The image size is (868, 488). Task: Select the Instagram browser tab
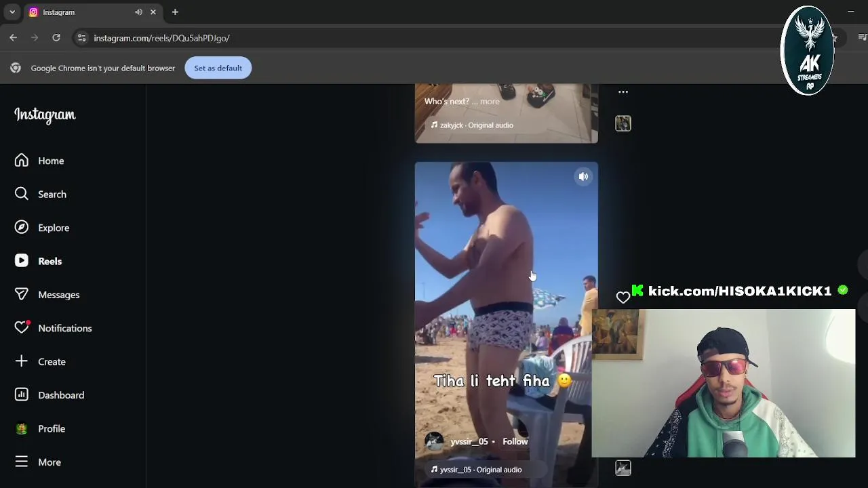click(92, 12)
